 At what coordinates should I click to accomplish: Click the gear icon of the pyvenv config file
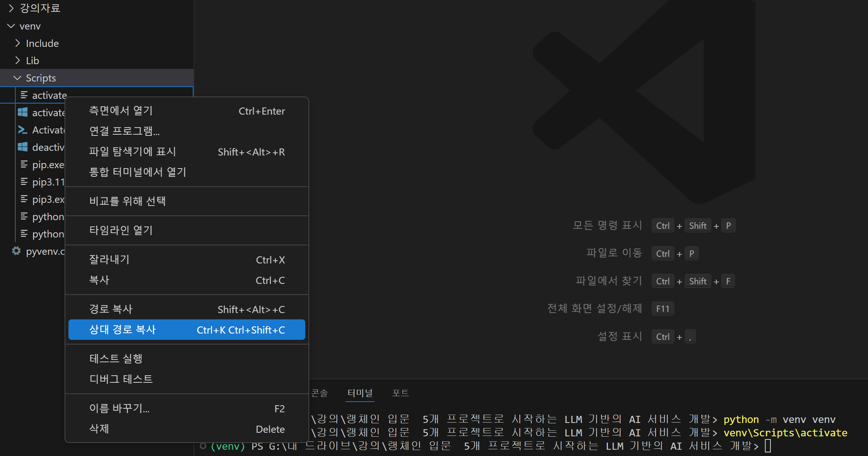pos(16,251)
